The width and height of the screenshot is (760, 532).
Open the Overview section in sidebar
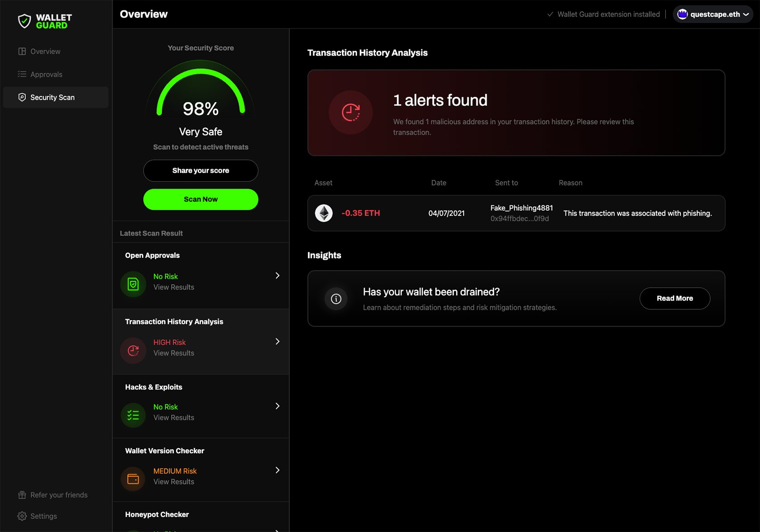coord(45,51)
